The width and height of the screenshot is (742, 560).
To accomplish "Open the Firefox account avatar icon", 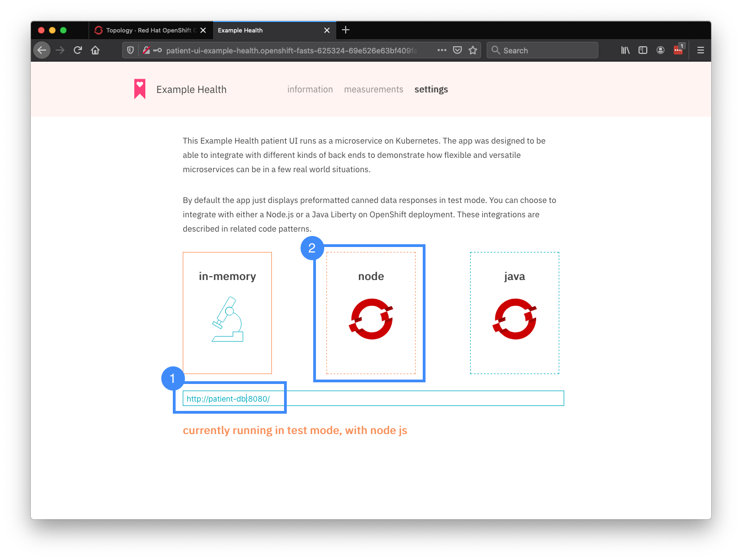I will 661,50.
